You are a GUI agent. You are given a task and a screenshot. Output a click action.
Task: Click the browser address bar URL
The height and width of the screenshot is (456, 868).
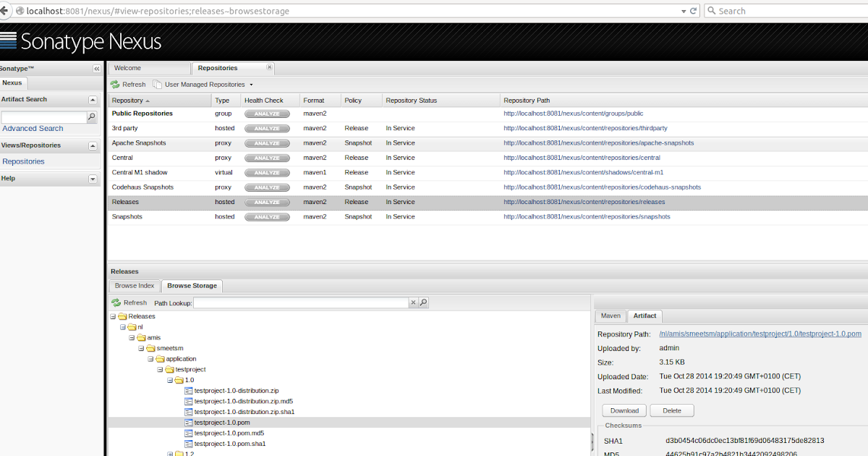158,11
